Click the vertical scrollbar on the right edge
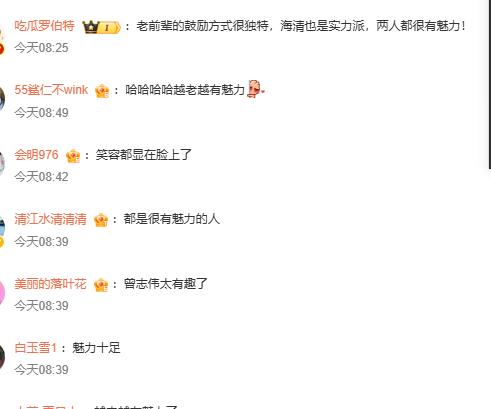This screenshot has width=491, height=409. (x=489, y=83)
